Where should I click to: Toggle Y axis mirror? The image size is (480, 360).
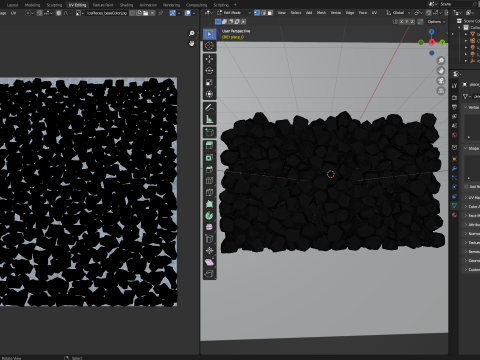(x=407, y=21)
